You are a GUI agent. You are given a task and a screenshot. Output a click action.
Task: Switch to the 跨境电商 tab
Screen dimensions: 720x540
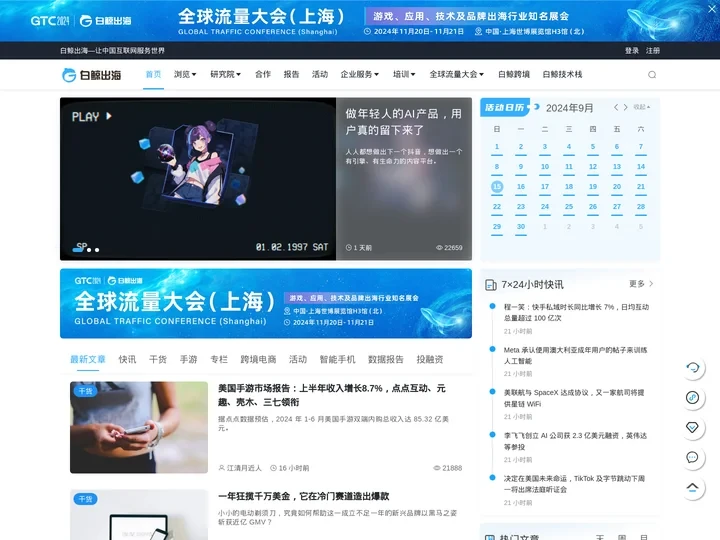point(259,359)
